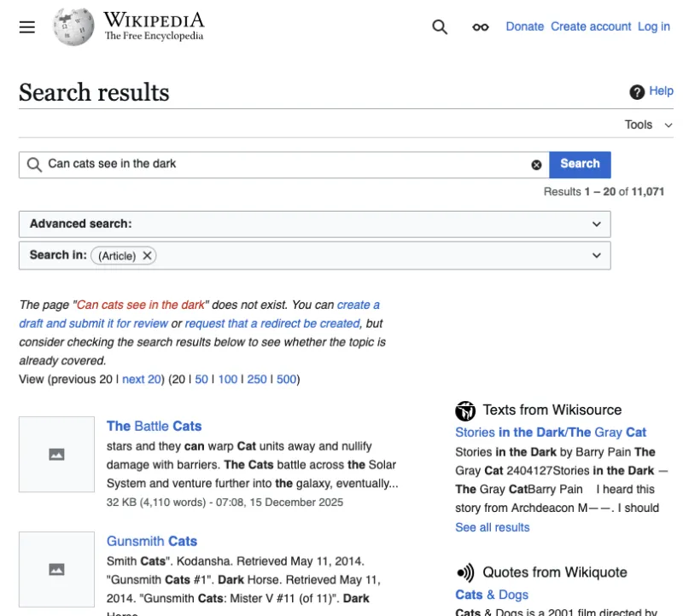Go to next 20 results

[x=142, y=379]
